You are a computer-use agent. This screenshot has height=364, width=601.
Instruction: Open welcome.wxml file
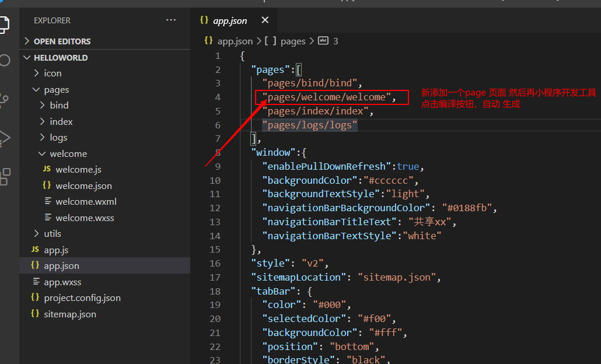point(86,201)
